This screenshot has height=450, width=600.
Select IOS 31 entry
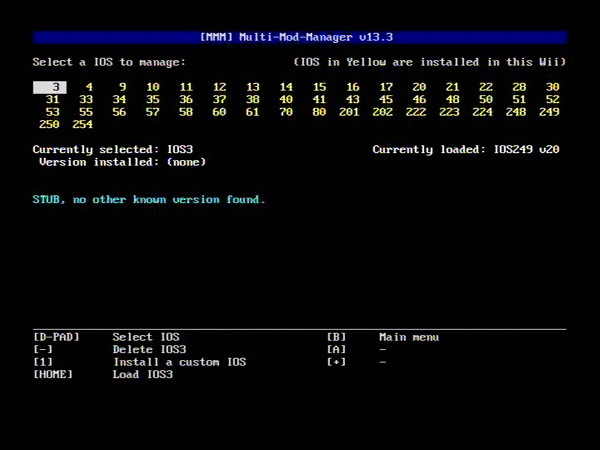pyautogui.click(x=53, y=99)
